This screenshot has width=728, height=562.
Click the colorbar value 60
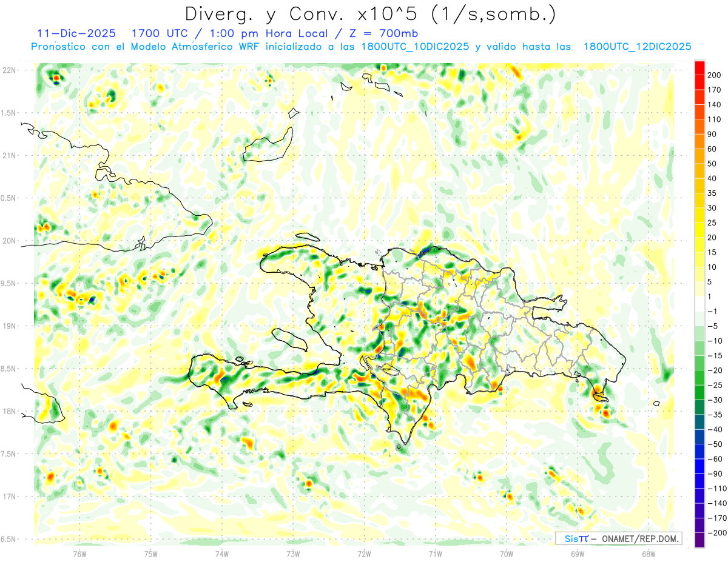click(x=712, y=149)
